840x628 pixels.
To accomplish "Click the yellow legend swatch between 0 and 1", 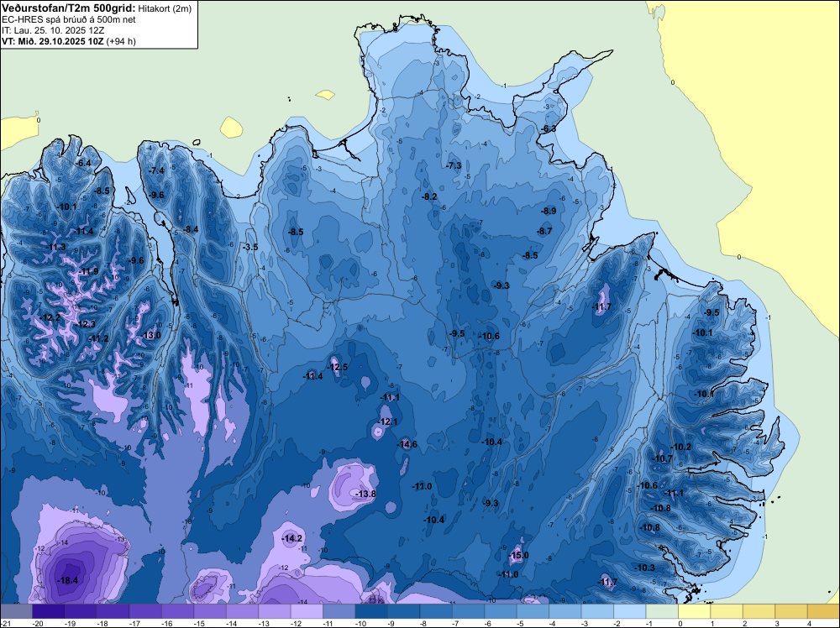I will click(x=694, y=611).
